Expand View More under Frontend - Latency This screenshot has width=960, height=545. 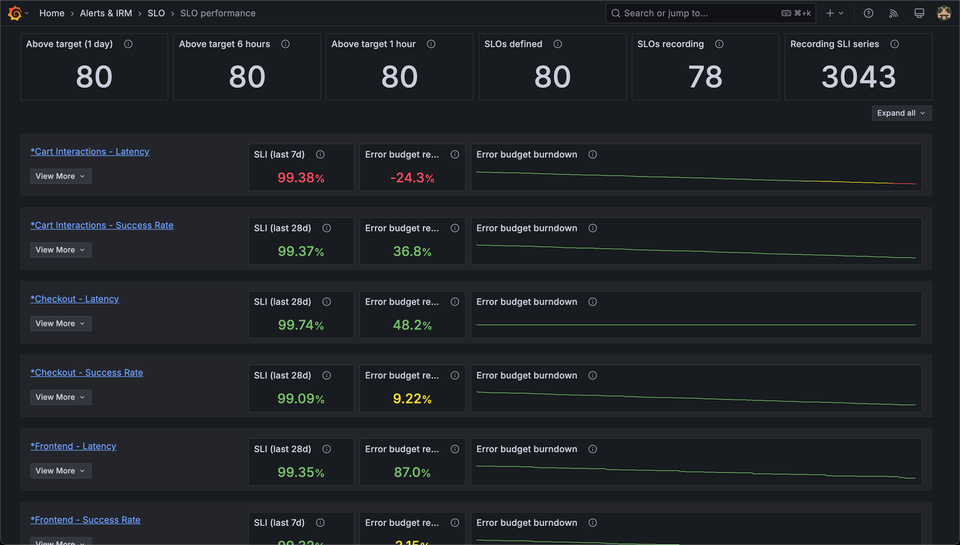pyautogui.click(x=61, y=471)
